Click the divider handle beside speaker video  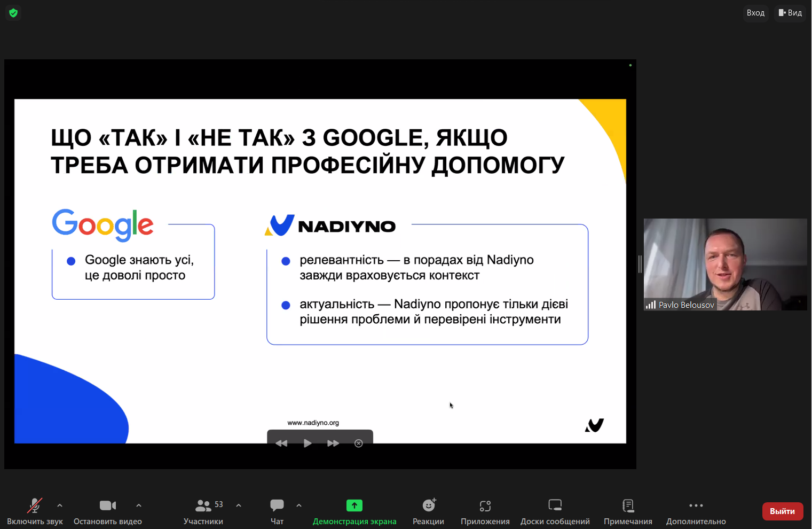click(640, 264)
